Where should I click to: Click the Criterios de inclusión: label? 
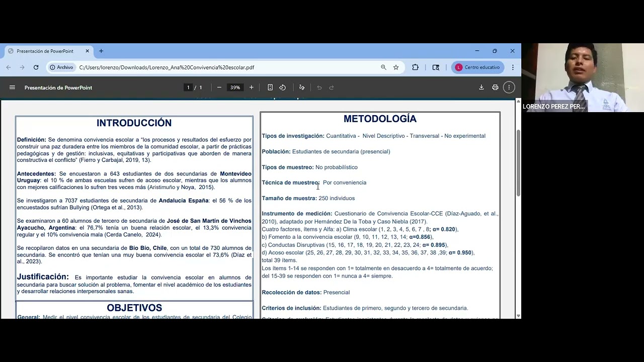pos(291,308)
